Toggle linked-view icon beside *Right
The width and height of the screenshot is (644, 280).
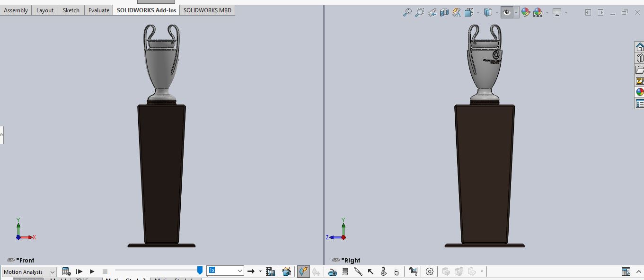[336, 260]
